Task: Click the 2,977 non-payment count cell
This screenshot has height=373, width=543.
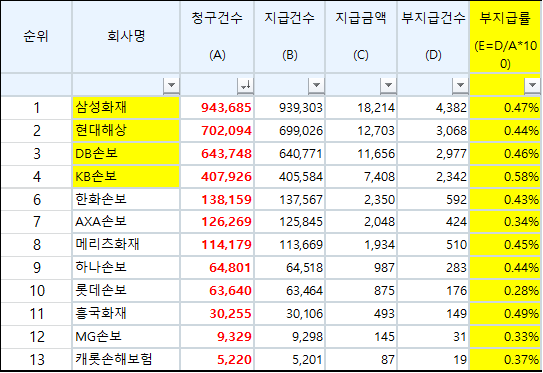Action: pos(433,153)
